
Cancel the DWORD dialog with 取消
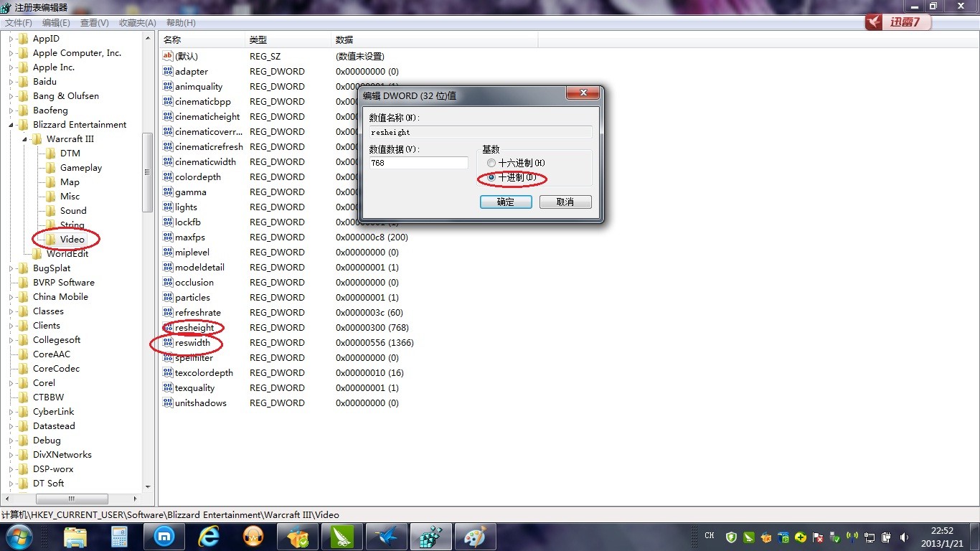tap(565, 202)
